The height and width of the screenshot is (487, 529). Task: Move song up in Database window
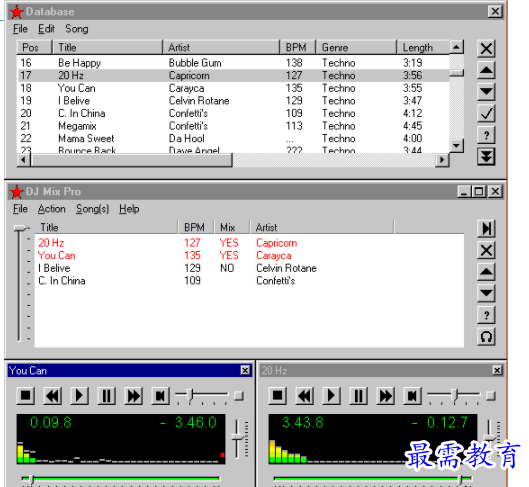click(x=486, y=70)
